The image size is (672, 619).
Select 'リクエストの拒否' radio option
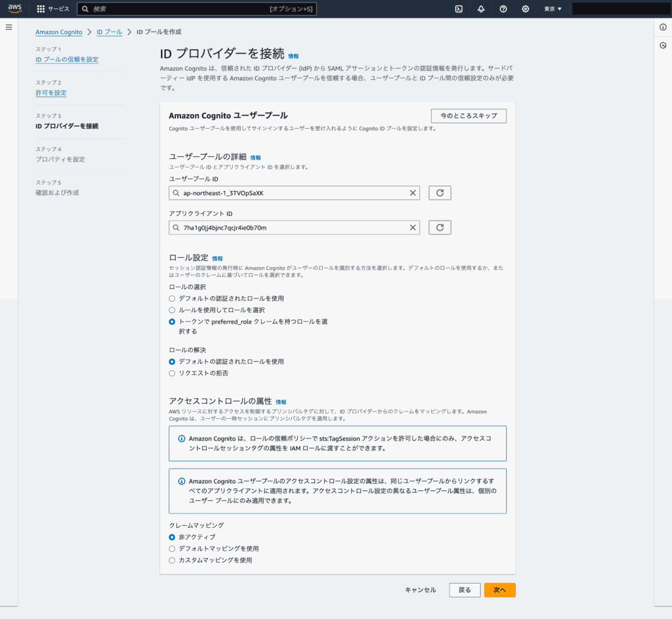click(x=172, y=374)
